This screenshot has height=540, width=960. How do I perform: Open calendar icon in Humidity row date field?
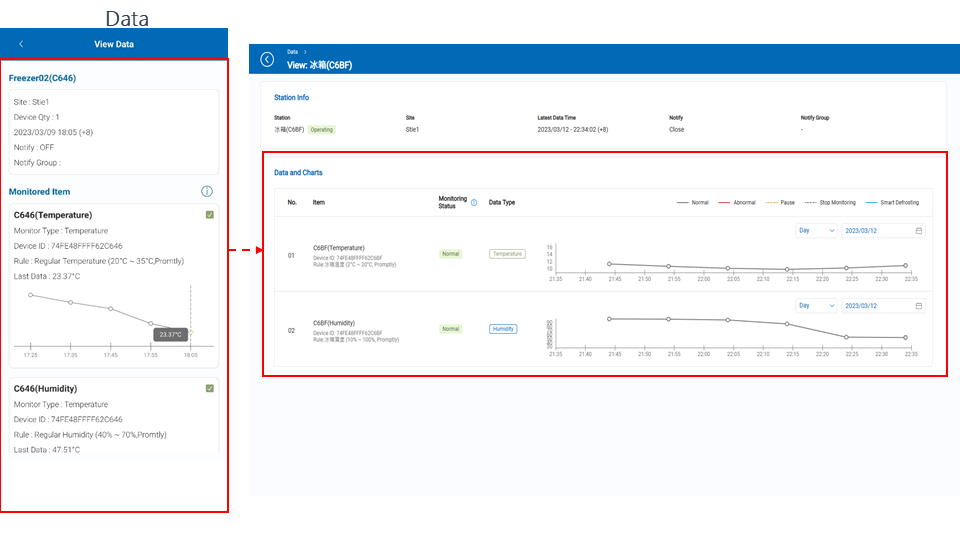coord(918,305)
